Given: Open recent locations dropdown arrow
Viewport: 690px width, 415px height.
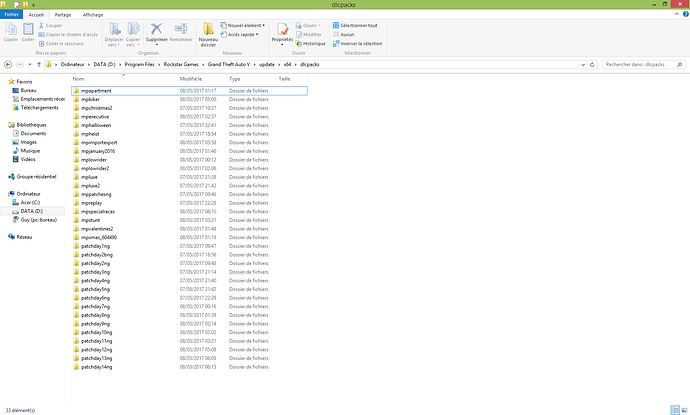Looking at the screenshot, I should pos(29,65).
